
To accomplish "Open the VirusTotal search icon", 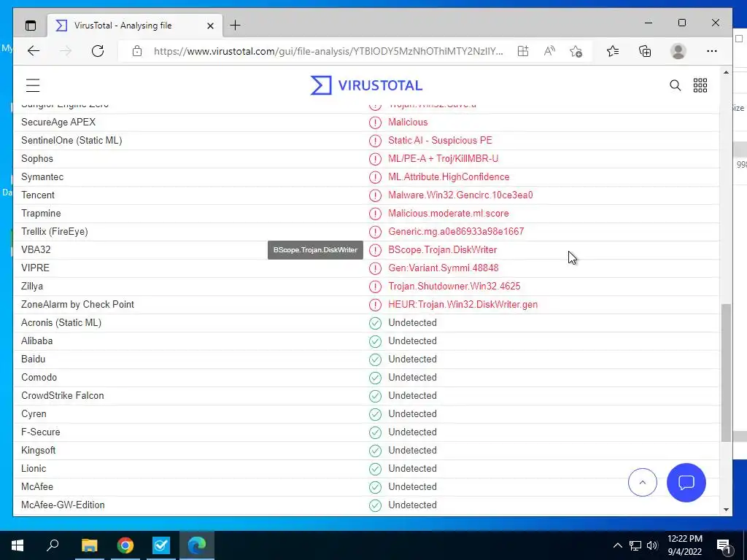I will [x=675, y=85].
